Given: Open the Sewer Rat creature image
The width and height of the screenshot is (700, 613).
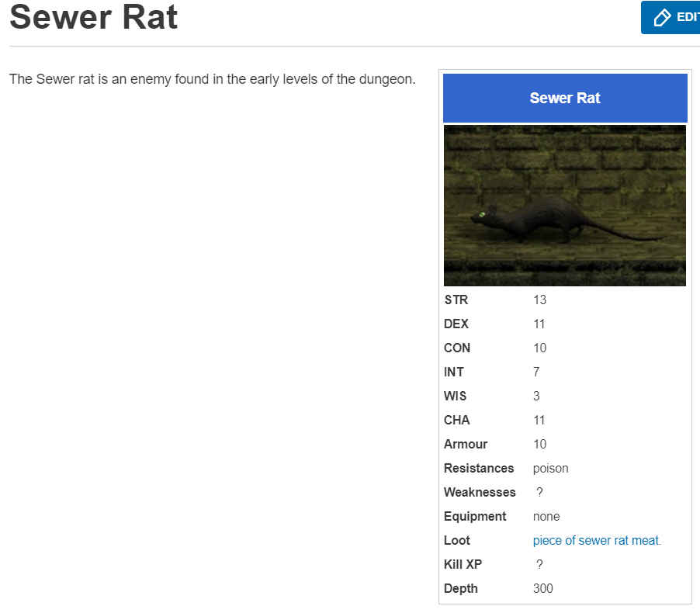Looking at the screenshot, I should [565, 206].
